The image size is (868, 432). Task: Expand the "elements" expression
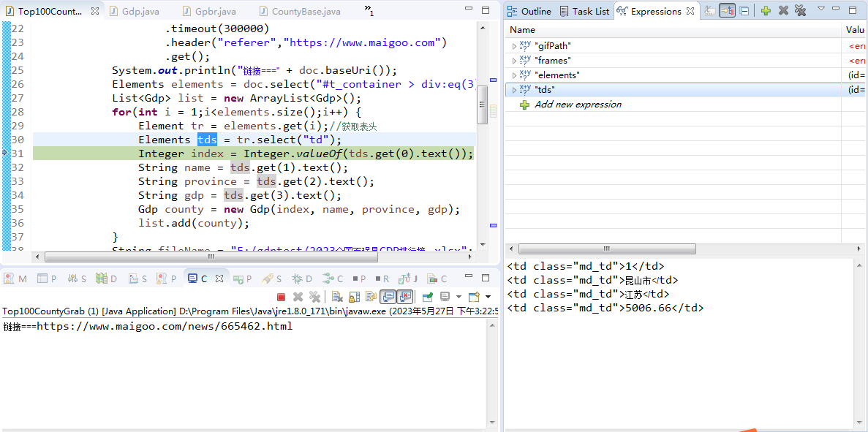point(514,75)
